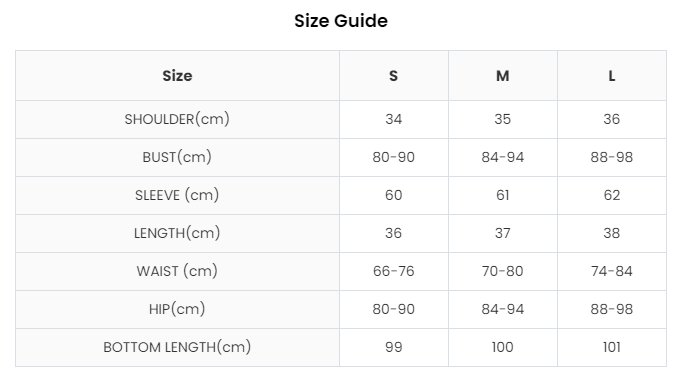Select waist value 70-80 for size M
682x375 pixels.
[x=502, y=271]
